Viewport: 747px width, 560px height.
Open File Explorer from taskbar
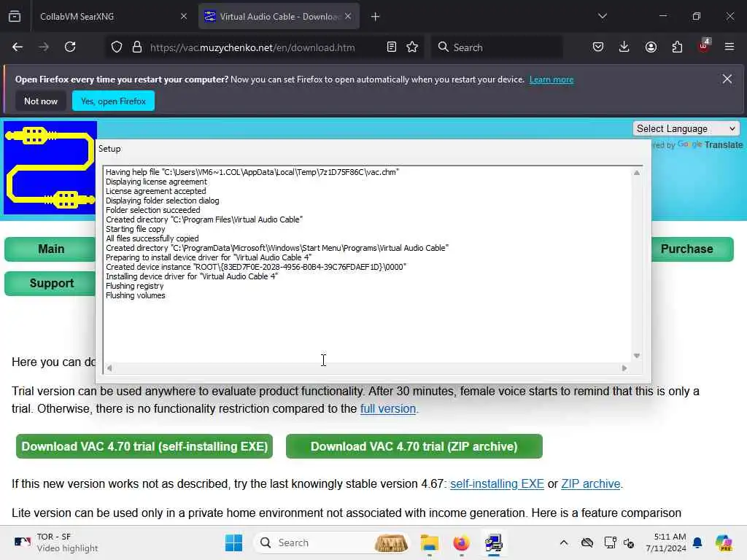[x=429, y=542]
